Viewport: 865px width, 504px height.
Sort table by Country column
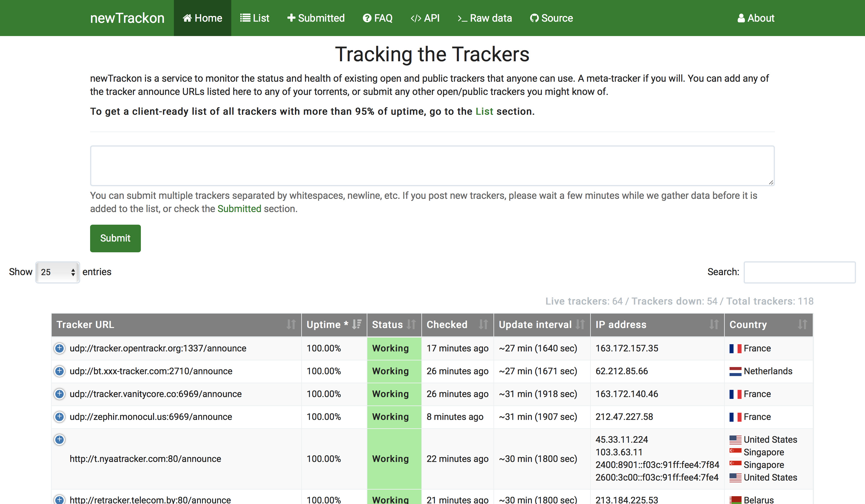point(769,324)
